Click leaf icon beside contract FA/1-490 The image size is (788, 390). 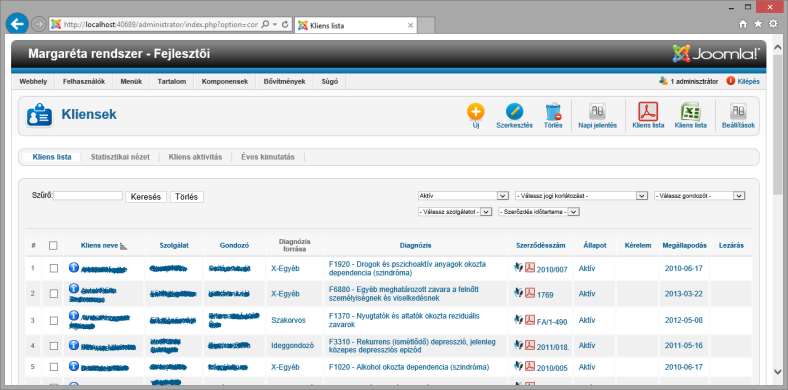click(518, 320)
